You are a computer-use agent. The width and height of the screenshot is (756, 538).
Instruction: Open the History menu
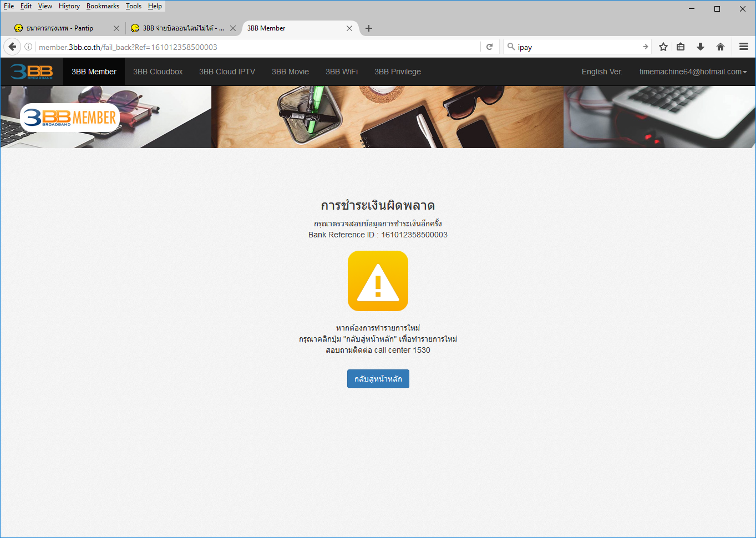69,6
